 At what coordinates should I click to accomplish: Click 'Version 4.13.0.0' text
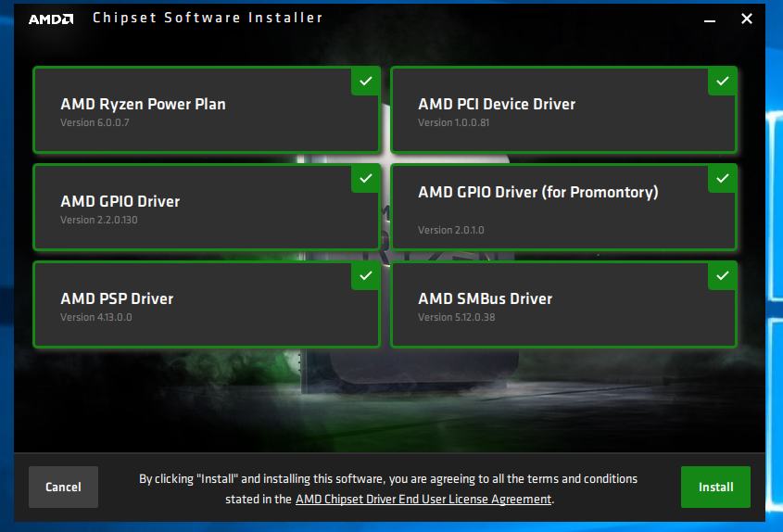(x=96, y=318)
